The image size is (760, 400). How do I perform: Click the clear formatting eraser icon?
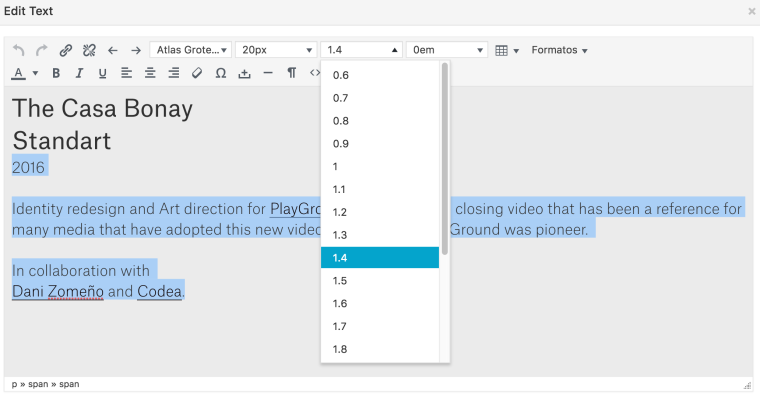pos(197,73)
